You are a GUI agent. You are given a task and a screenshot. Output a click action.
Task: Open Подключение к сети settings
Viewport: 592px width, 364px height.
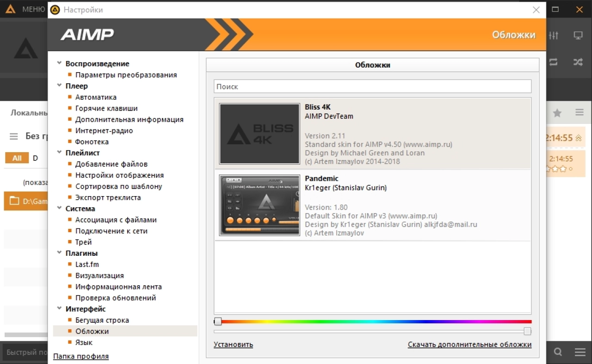[x=111, y=231]
